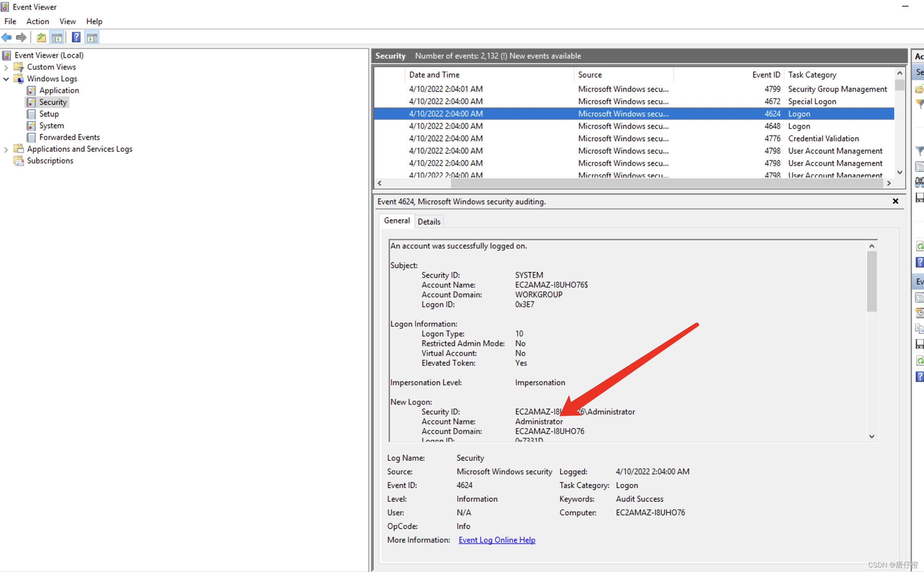Click the blue Help question mark icon
Viewport: 924px width, 572px height.
point(76,37)
